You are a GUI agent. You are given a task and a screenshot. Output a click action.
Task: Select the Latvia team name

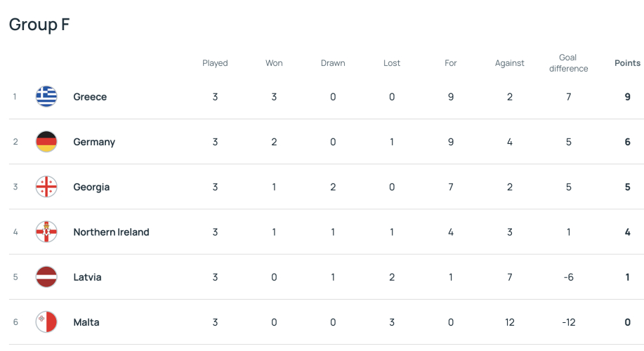[x=87, y=277]
